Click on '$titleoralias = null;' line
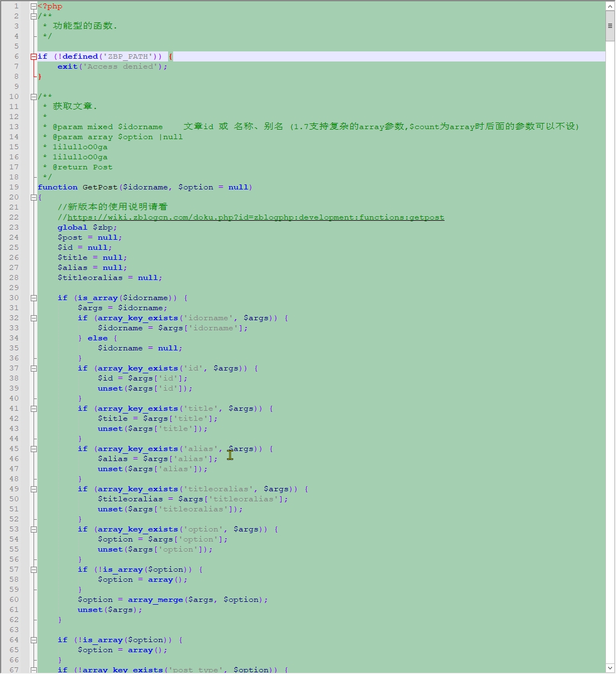This screenshot has height=674, width=616. point(110,278)
